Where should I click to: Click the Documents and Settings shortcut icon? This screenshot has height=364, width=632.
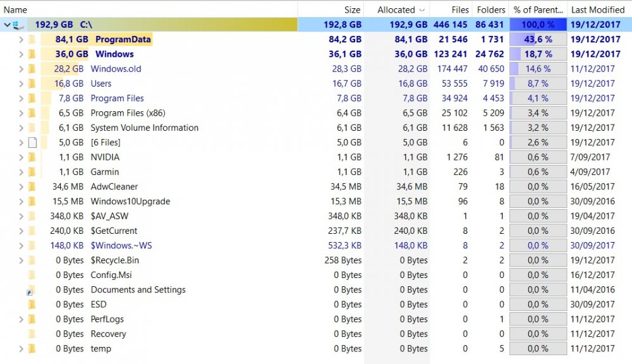30,291
